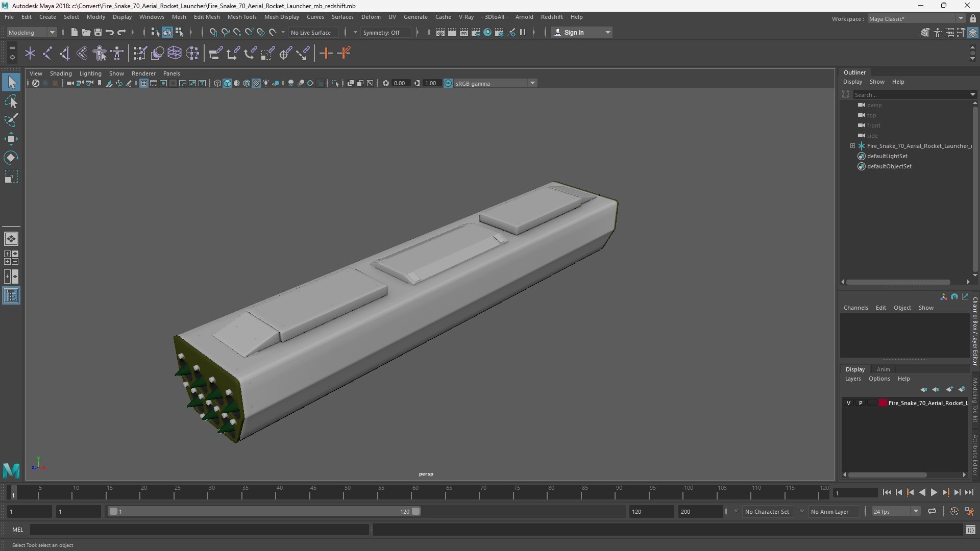Image resolution: width=980 pixels, height=551 pixels.
Task: Click the Undo arrow icon
Action: tap(109, 32)
